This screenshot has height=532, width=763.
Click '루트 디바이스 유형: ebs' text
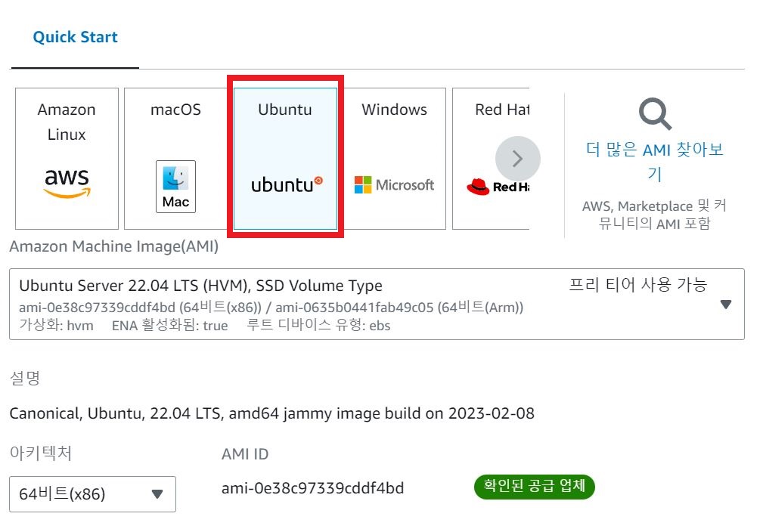coord(318,326)
